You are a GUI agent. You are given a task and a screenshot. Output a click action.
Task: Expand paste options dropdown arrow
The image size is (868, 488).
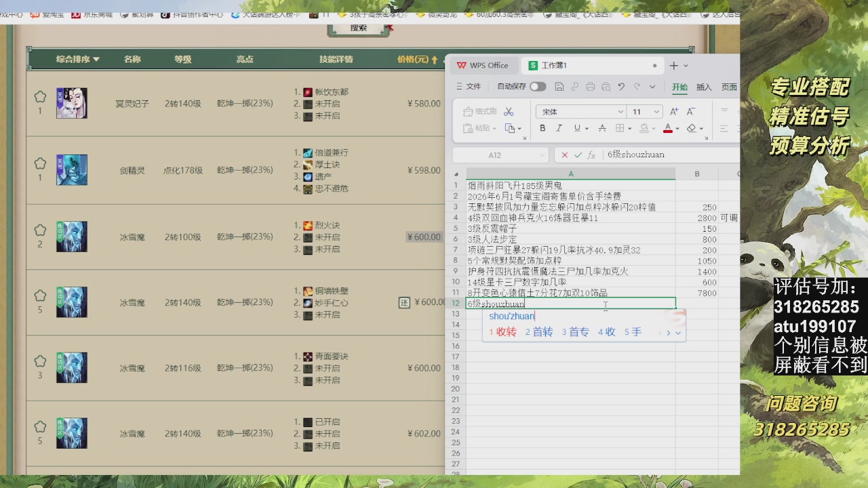[496, 128]
